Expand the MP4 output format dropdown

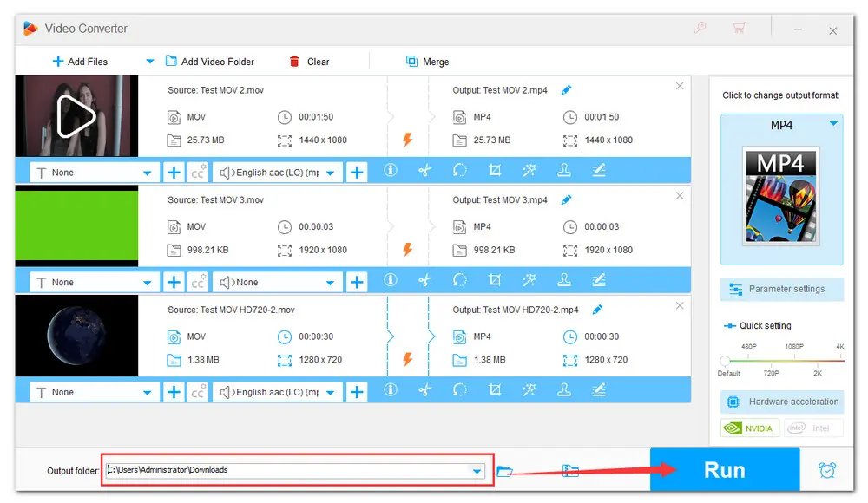(x=833, y=125)
